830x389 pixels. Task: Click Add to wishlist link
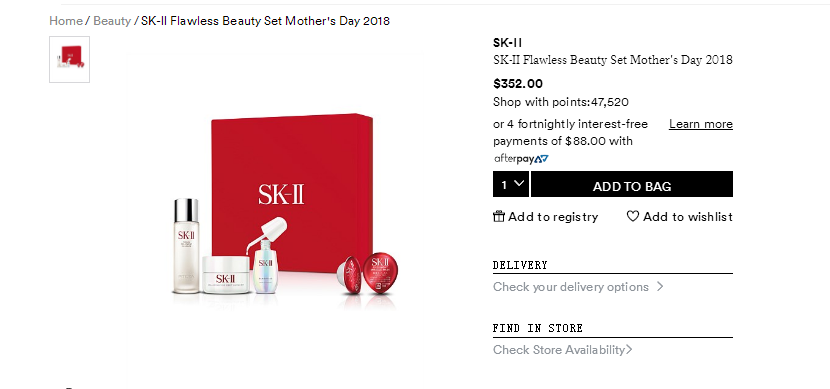coord(680,216)
